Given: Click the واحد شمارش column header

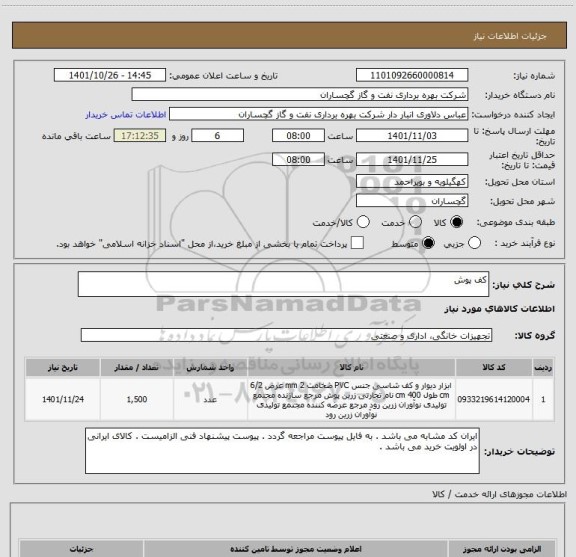Looking at the screenshot, I should click(210, 367).
